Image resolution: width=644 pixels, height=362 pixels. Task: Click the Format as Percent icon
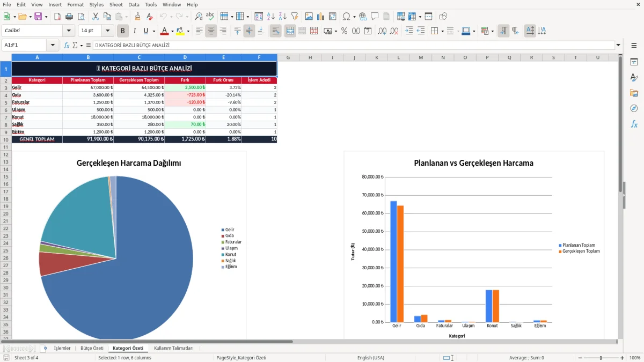[344, 31]
